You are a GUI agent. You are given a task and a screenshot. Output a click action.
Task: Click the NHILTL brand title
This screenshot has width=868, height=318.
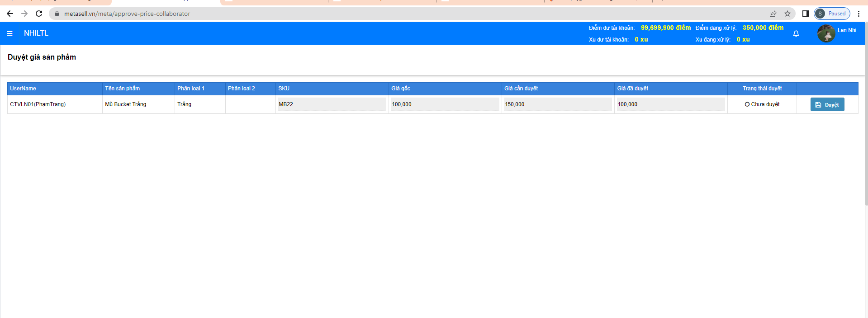click(x=36, y=33)
